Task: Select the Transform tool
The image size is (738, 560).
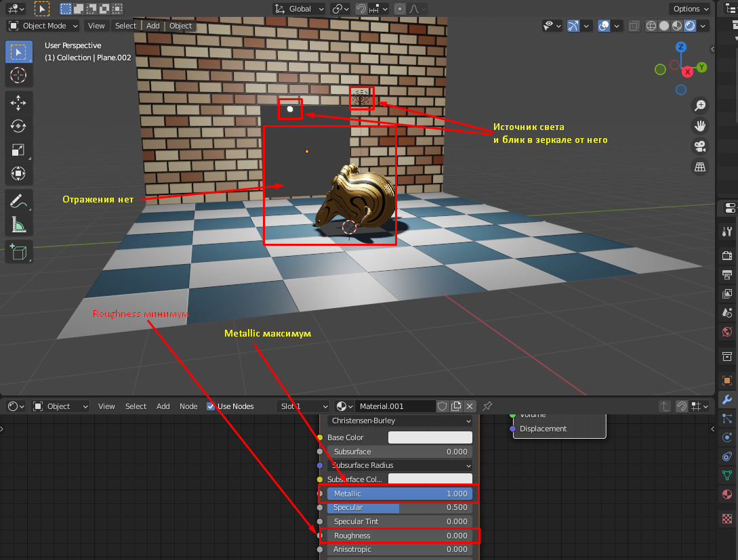Action: coord(18,173)
